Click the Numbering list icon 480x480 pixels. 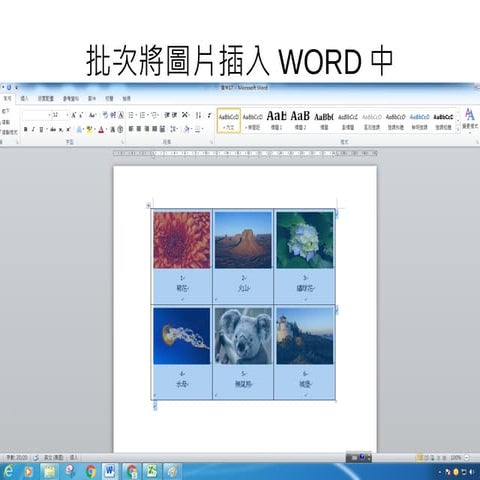(x=144, y=115)
